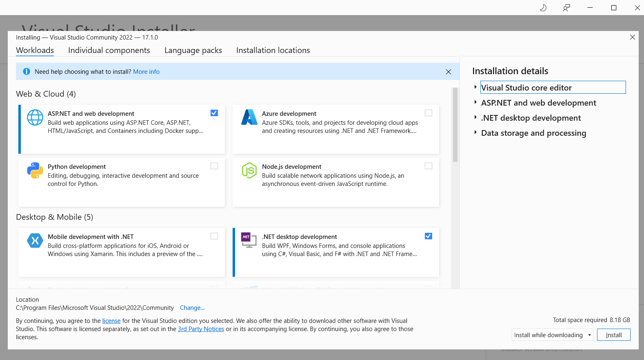Uncheck .NET desktop development workload

tap(429, 236)
